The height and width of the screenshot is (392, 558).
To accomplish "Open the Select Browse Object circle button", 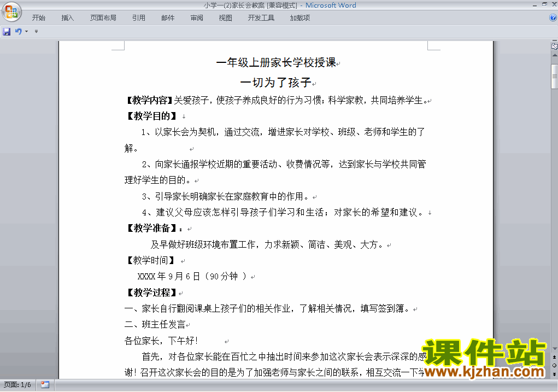I will (554, 365).
